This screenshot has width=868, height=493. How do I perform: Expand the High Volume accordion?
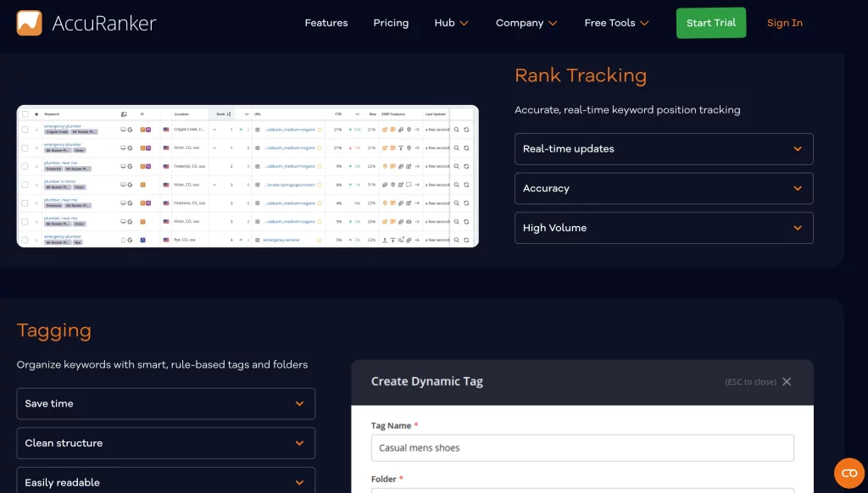pos(664,228)
